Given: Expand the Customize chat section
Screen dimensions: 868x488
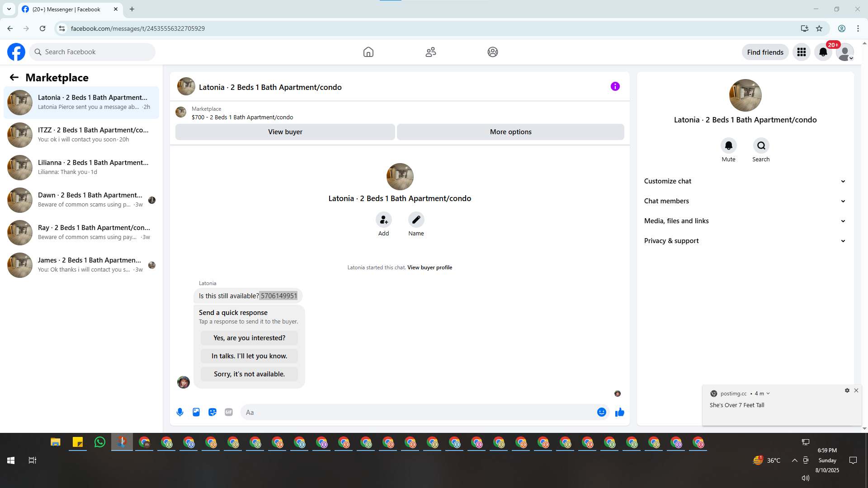Looking at the screenshot, I should (x=744, y=181).
